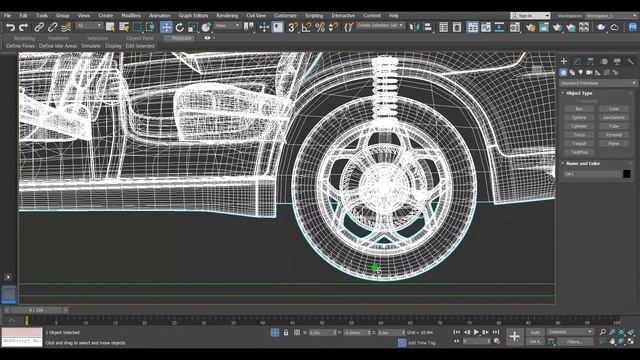Click Add Time Tag in status bar
Image resolution: width=640 pixels, height=360 pixels.
(422, 343)
